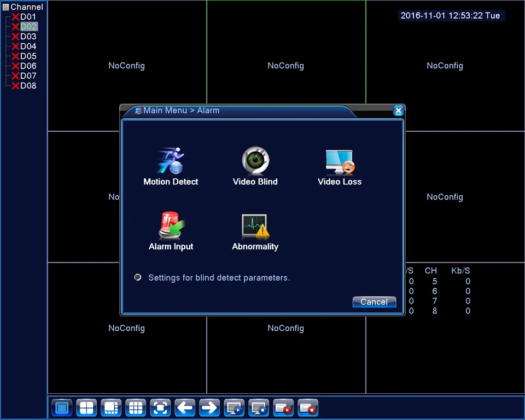Select channel D06 in the tree

click(28, 66)
